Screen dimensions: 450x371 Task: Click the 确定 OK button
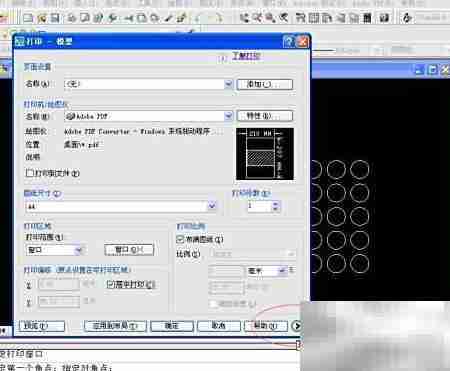point(172,326)
